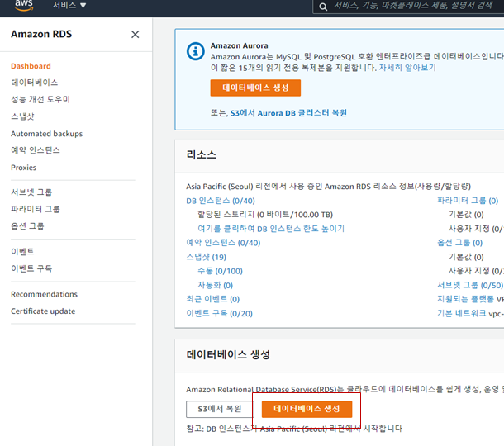This screenshot has width=504, height=446.
Task: Open 최근 이벤트 (0) link
Action: click(x=213, y=299)
